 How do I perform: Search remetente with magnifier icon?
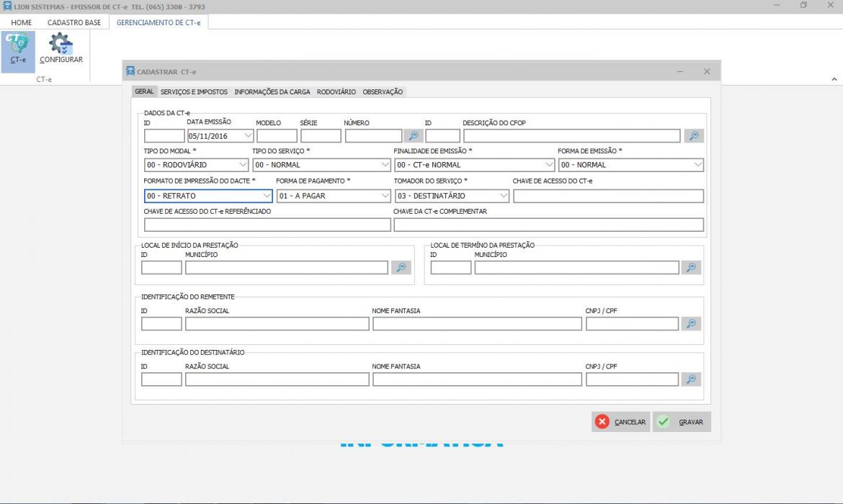(692, 323)
